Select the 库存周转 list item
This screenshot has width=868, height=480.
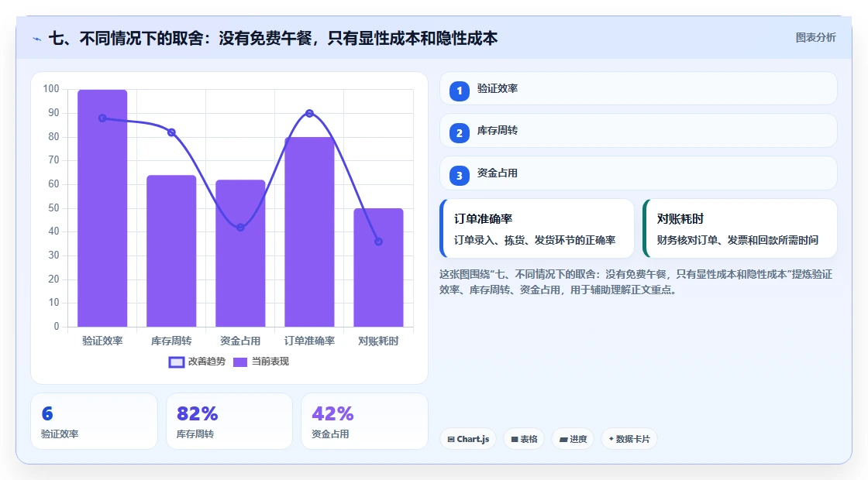coord(639,131)
